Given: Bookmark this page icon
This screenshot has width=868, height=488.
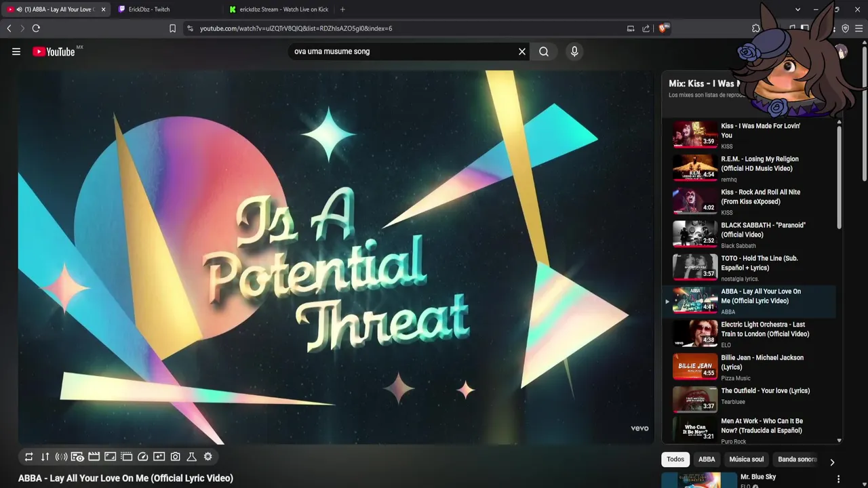Looking at the screenshot, I should coord(172,28).
